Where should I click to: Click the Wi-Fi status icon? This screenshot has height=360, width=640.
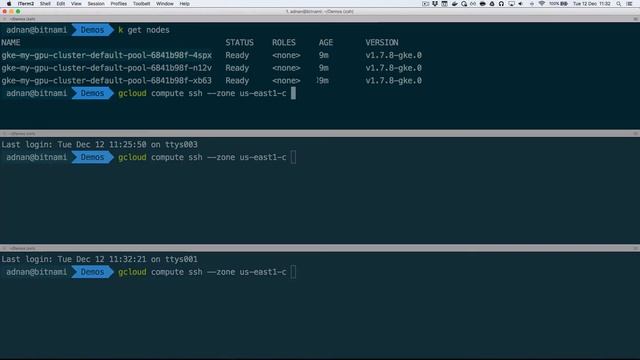point(542,4)
